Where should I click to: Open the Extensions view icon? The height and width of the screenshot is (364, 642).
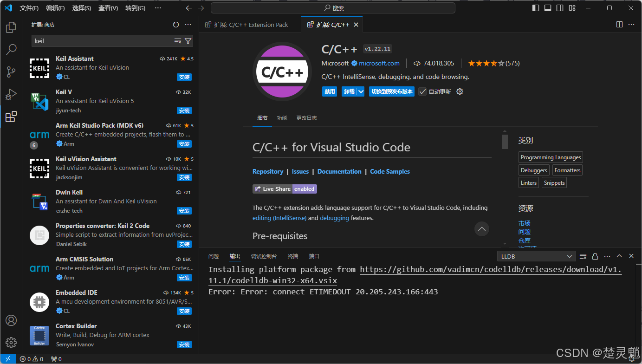coord(11,117)
